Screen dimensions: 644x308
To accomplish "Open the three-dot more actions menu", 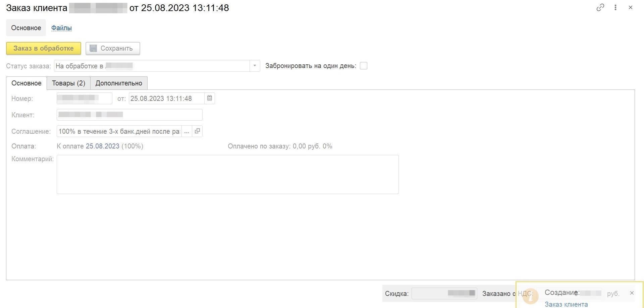I will (615, 7).
